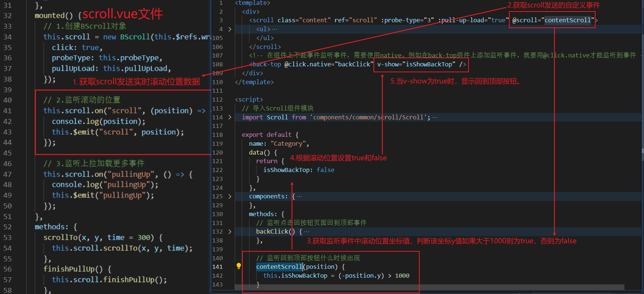Click 'contentScroll' method name on line 141
644x294 pixels.
[x=279, y=267]
